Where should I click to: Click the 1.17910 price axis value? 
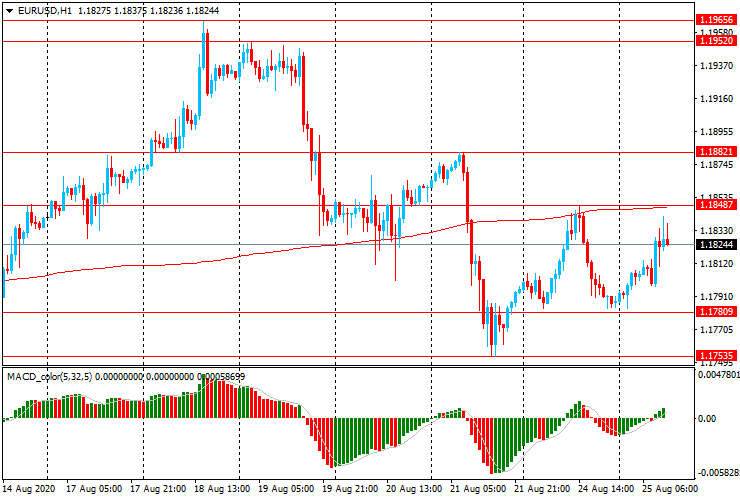pyautogui.click(x=717, y=297)
